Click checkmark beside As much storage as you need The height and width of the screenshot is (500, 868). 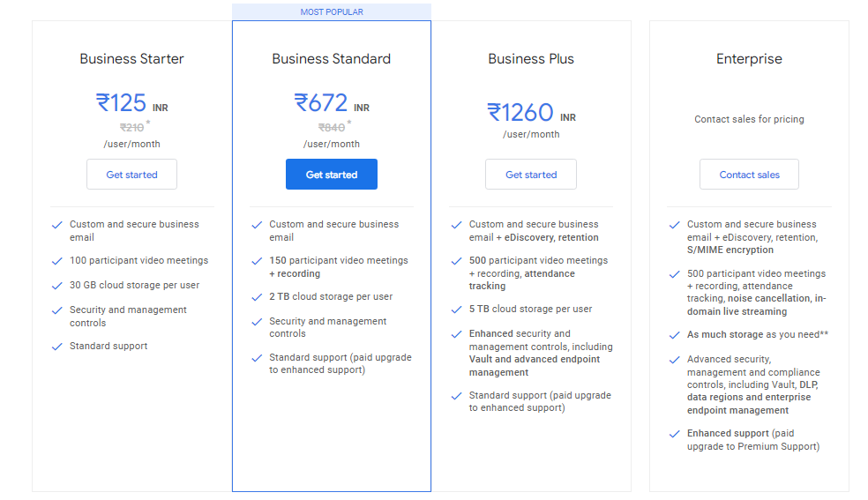[x=674, y=335]
